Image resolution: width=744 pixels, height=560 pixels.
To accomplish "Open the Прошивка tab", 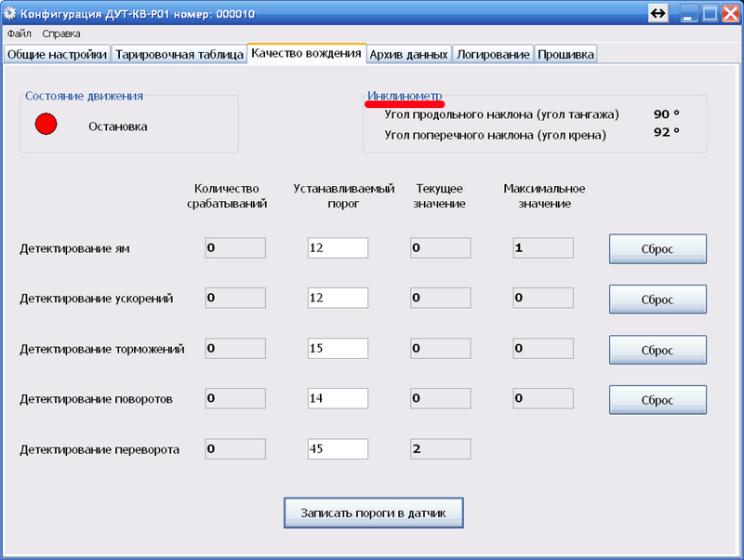I will (565, 54).
